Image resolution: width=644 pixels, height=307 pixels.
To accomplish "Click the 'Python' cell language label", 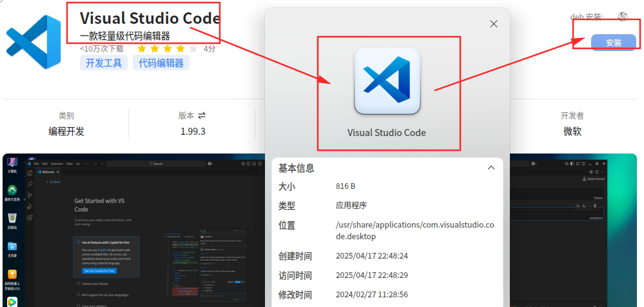I will [x=598, y=198].
